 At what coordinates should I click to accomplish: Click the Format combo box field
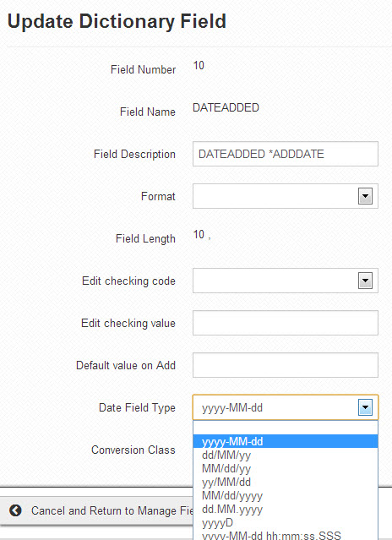pos(286,196)
